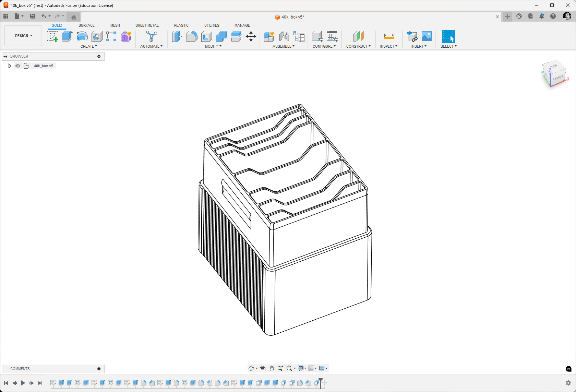
Task: Open the Design workspace dropdown
Action: click(23, 36)
